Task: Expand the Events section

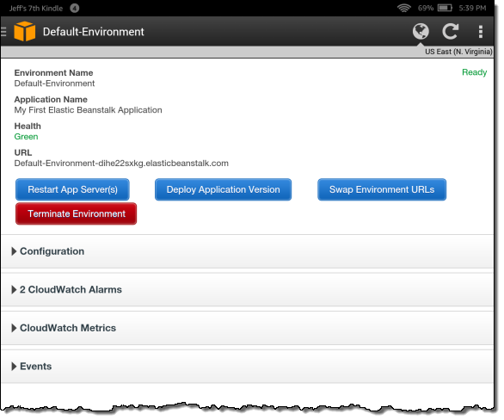Action: tap(247, 367)
